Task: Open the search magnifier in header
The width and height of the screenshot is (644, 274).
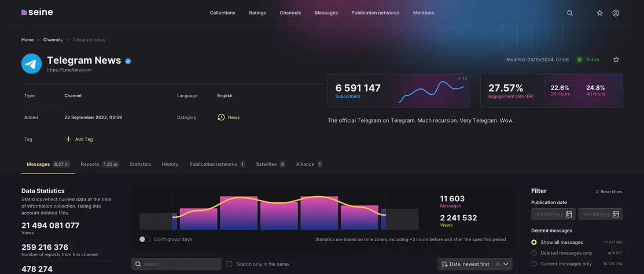Action: [570, 13]
